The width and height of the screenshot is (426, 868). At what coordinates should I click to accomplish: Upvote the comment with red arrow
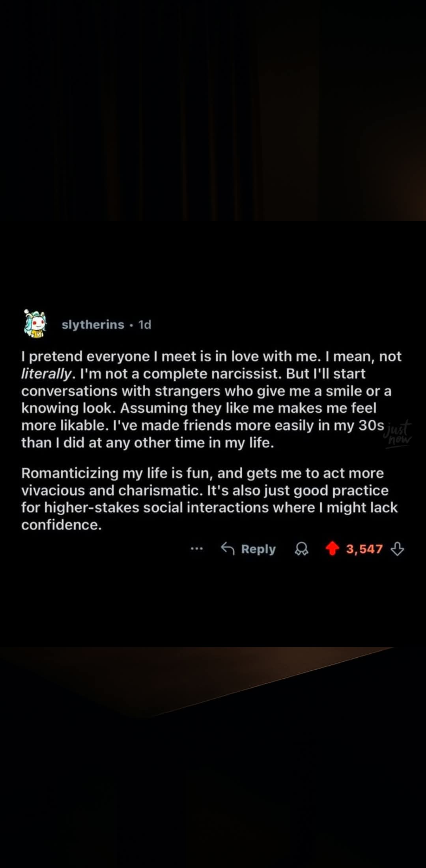(333, 548)
